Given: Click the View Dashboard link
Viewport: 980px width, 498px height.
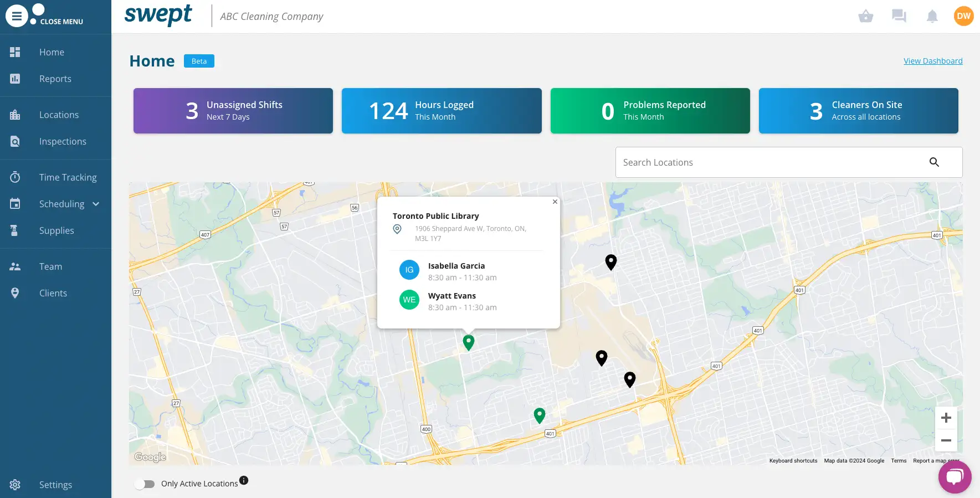Looking at the screenshot, I should [x=933, y=61].
